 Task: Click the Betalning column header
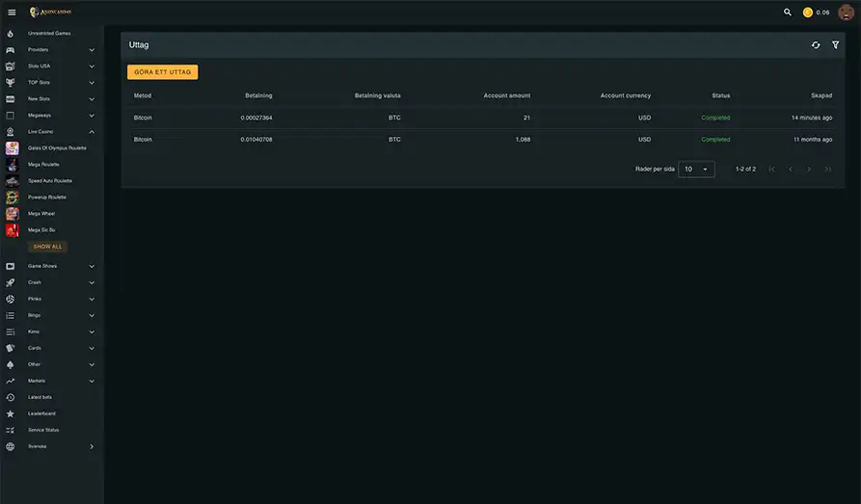coord(258,95)
